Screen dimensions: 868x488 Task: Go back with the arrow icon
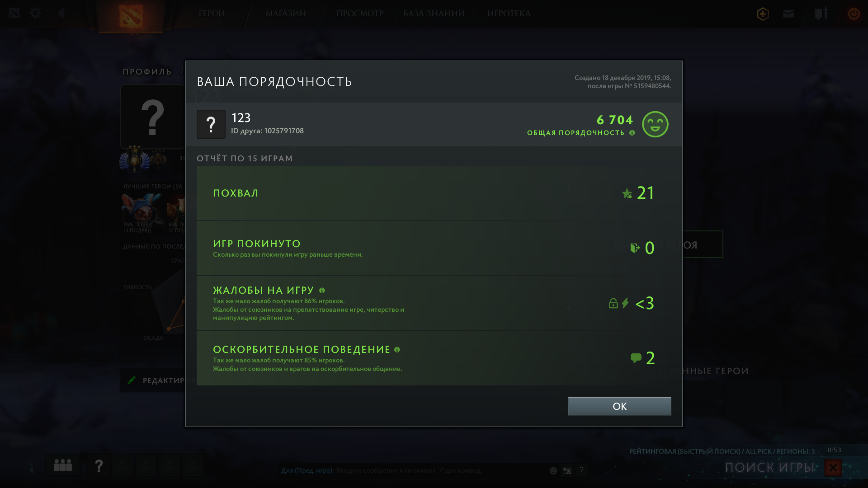click(x=61, y=13)
